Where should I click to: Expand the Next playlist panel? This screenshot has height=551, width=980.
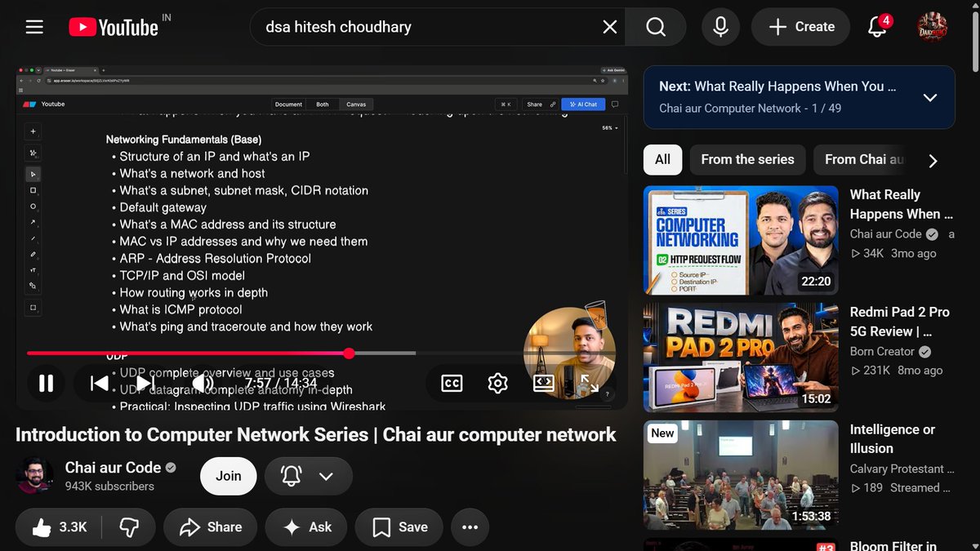(x=929, y=97)
